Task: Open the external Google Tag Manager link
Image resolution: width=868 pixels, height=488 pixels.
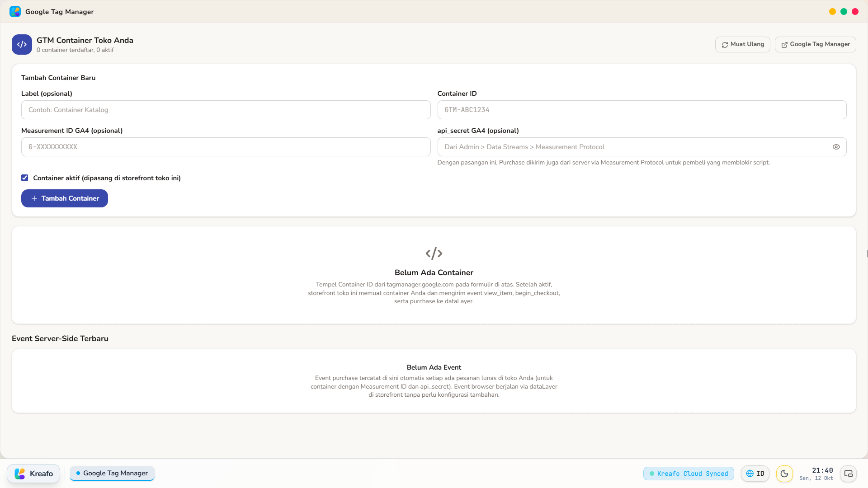Action: click(815, 44)
